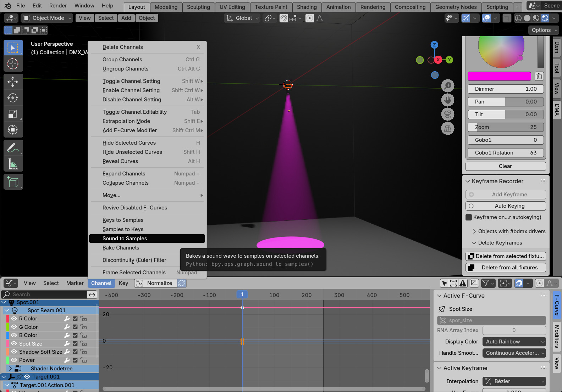The image size is (562, 392).
Task: Activate the Rotate tool
Action: coord(13,98)
